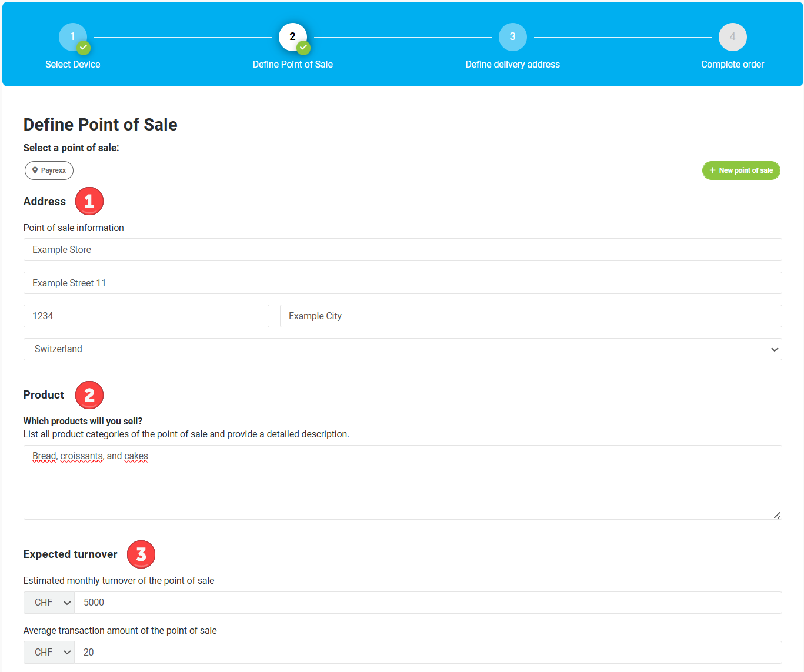Click step 4 Complete order circle
The height and width of the screenshot is (672, 804).
[732, 37]
